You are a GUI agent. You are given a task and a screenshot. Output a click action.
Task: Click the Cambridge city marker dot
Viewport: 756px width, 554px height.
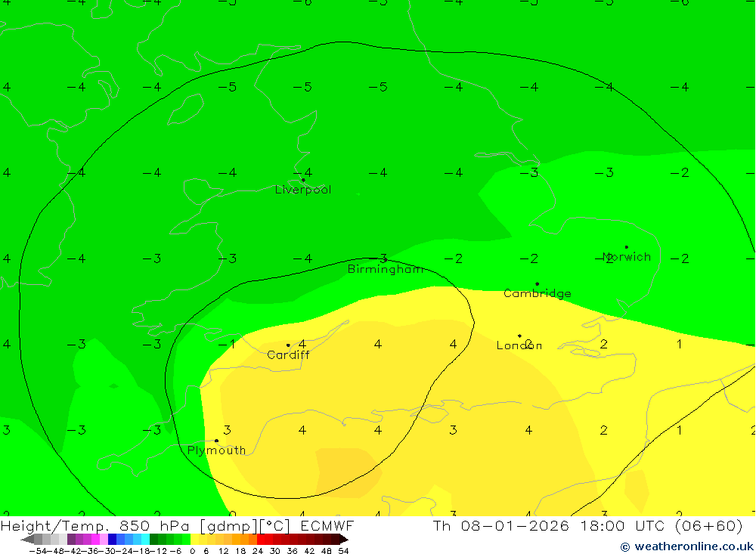point(537,284)
